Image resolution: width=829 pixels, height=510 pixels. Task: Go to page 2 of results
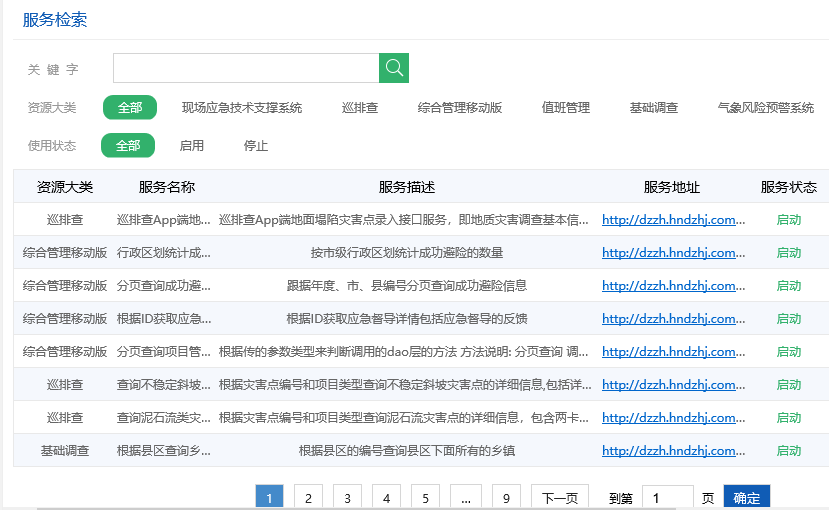pos(308,498)
